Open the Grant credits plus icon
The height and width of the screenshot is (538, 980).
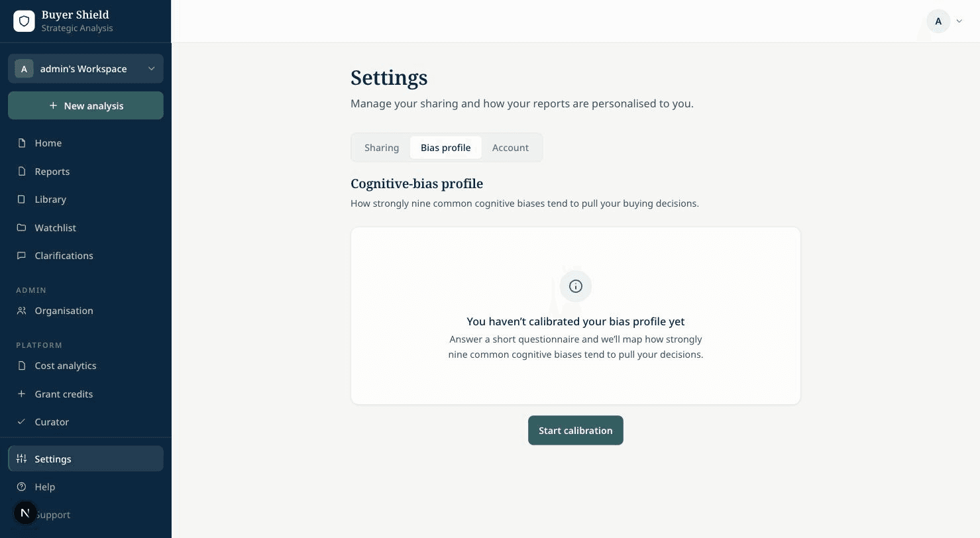coord(22,394)
